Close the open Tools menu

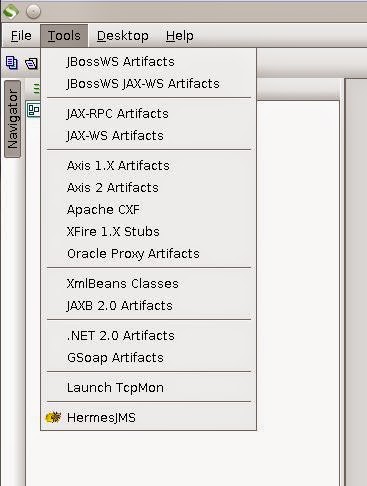coord(64,36)
